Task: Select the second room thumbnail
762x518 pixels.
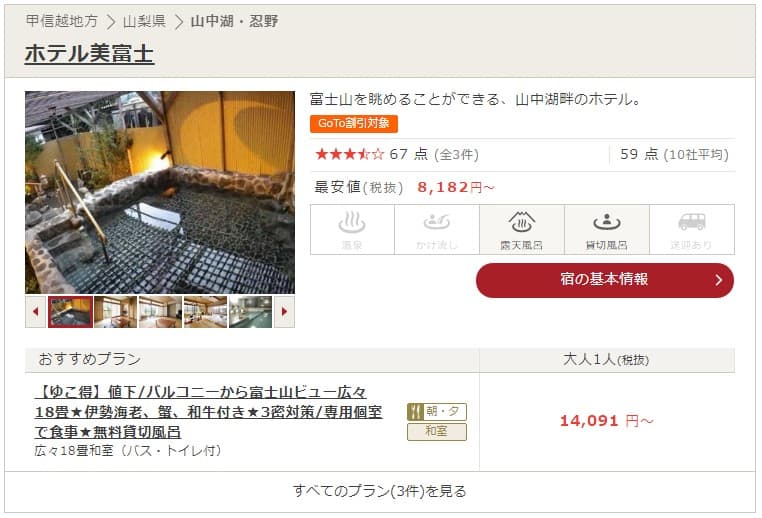Action: (116, 311)
